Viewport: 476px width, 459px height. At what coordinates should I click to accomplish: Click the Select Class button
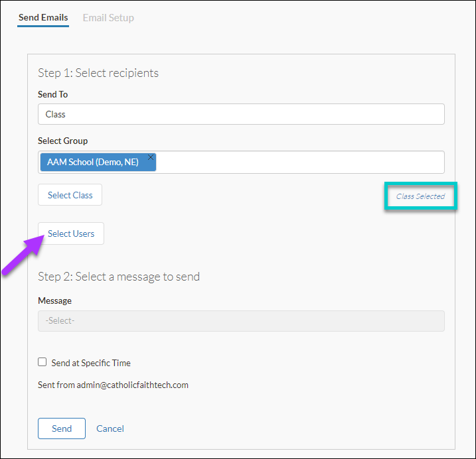[70, 195]
